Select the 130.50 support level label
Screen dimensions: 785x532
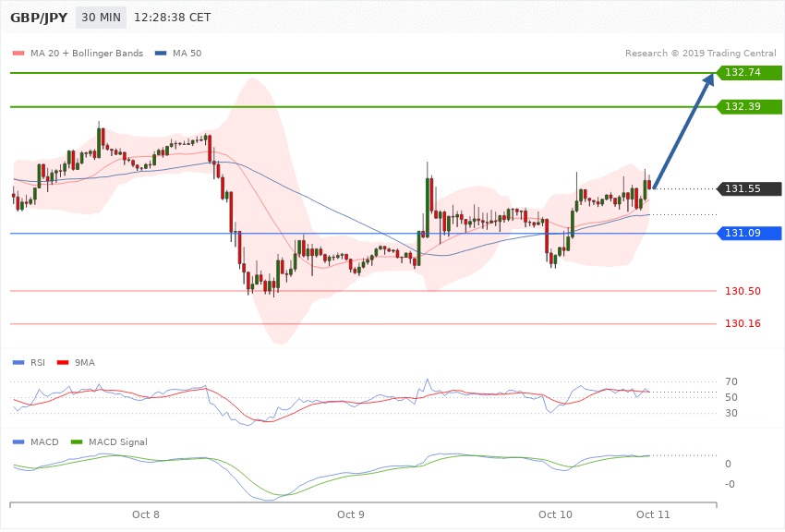click(743, 291)
